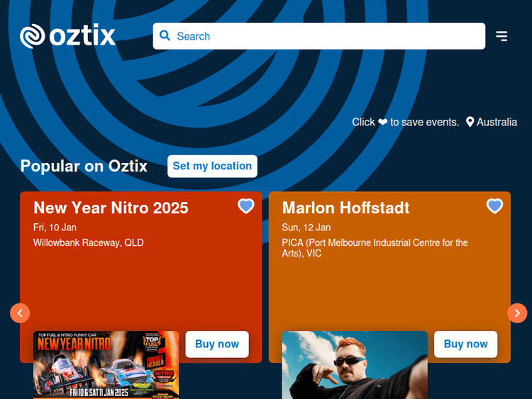The height and width of the screenshot is (399, 532).
Task: Focus the Search input field
Action: tap(319, 36)
